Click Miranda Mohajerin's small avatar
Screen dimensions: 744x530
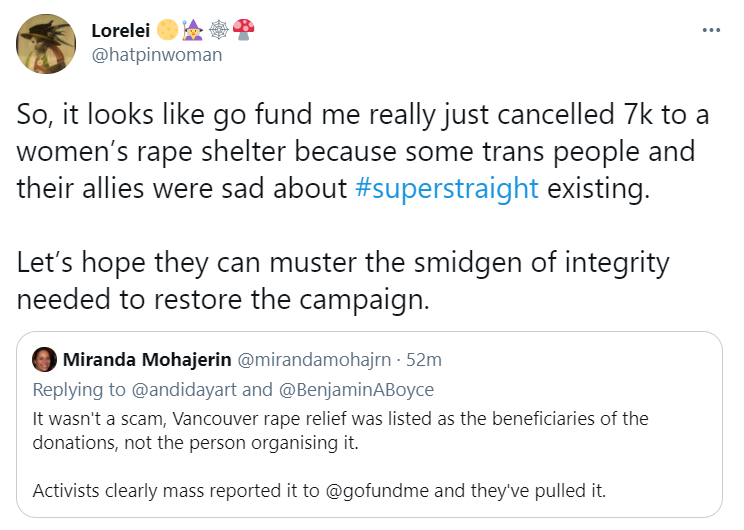pyautogui.click(x=44, y=359)
